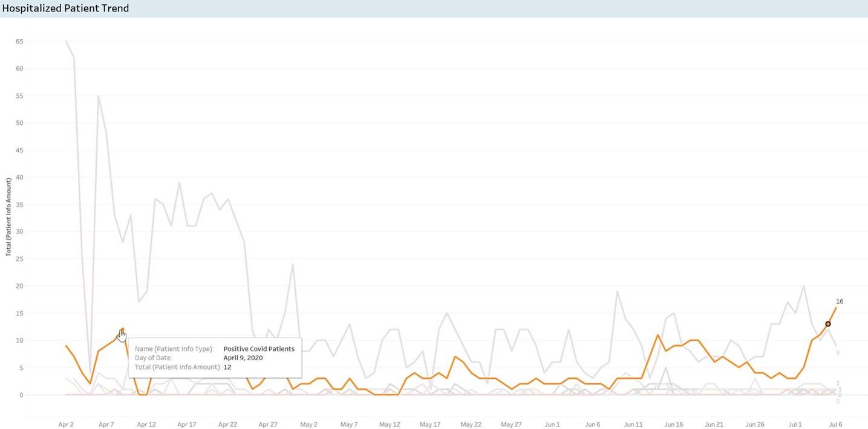
Task: Click the y-axis title Total (Patient Info Amount)
Action: (x=8, y=217)
